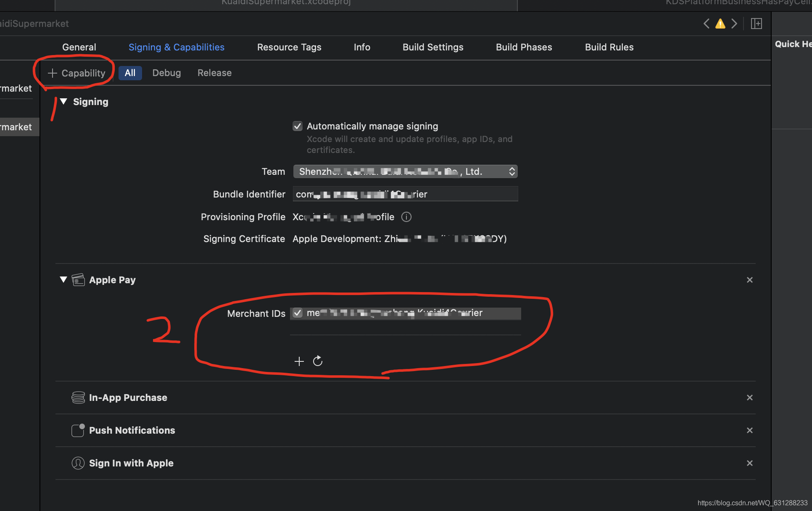Open the Resource Tags tab

pyautogui.click(x=289, y=47)
